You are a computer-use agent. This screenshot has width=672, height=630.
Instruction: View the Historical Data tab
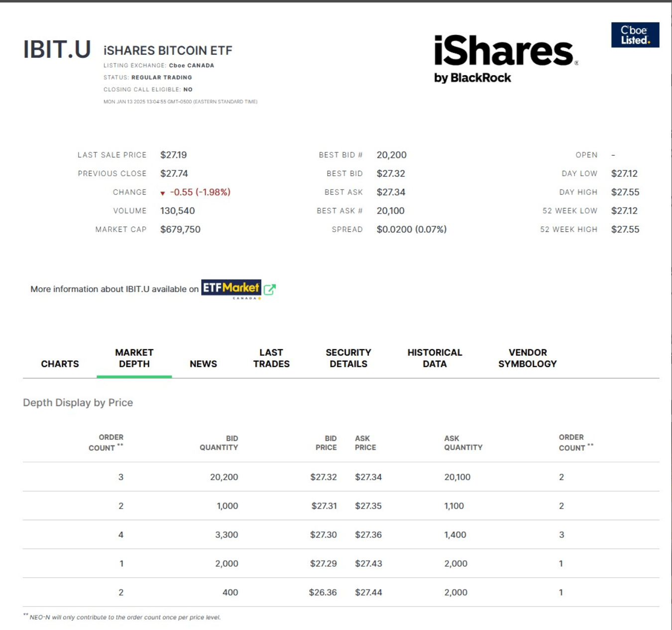click(x=435, y=358)
